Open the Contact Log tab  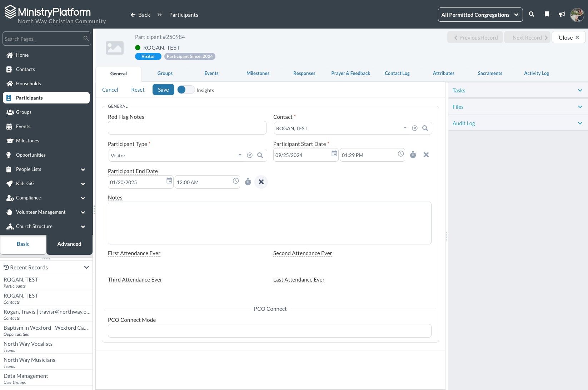397,74
